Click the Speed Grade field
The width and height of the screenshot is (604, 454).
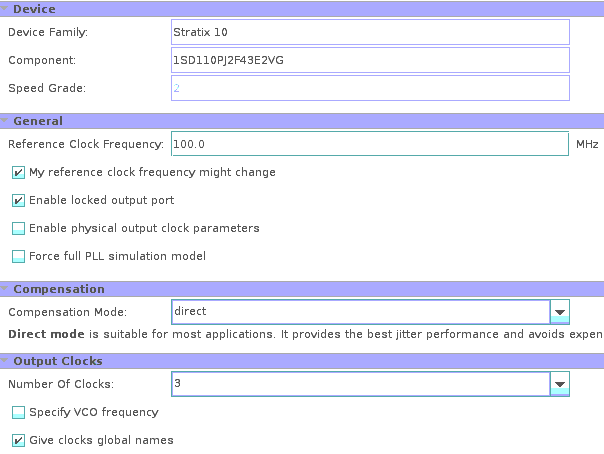[370, 88]
